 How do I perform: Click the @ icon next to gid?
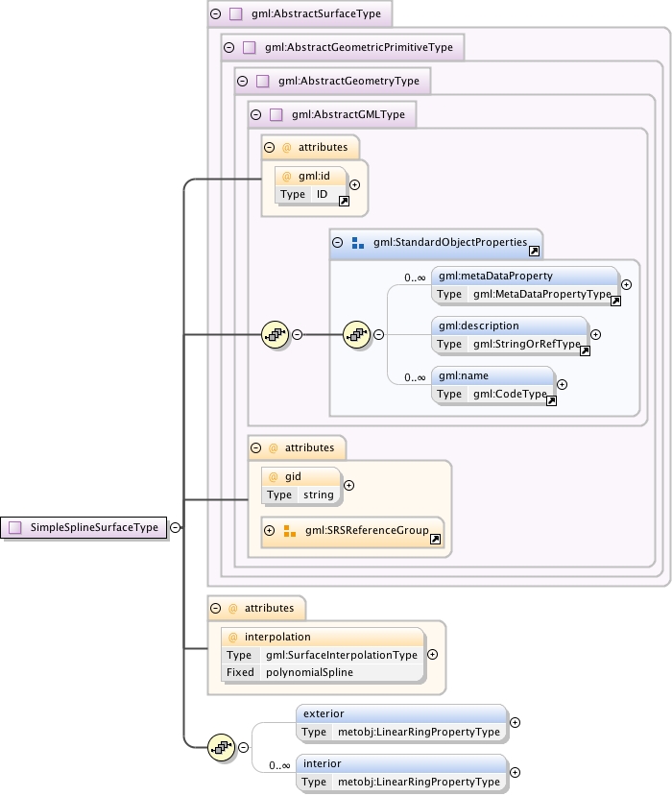[x=273, y=476]
